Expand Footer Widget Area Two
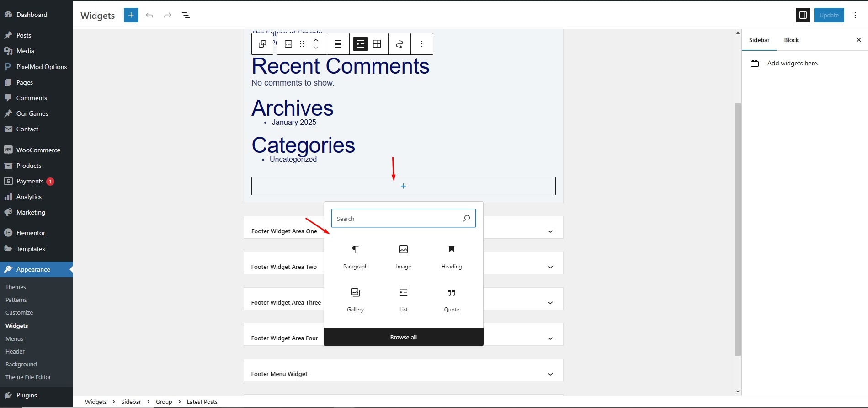This screenshot has height=408, width=868. pyautogui.click(x=550, y=267)
